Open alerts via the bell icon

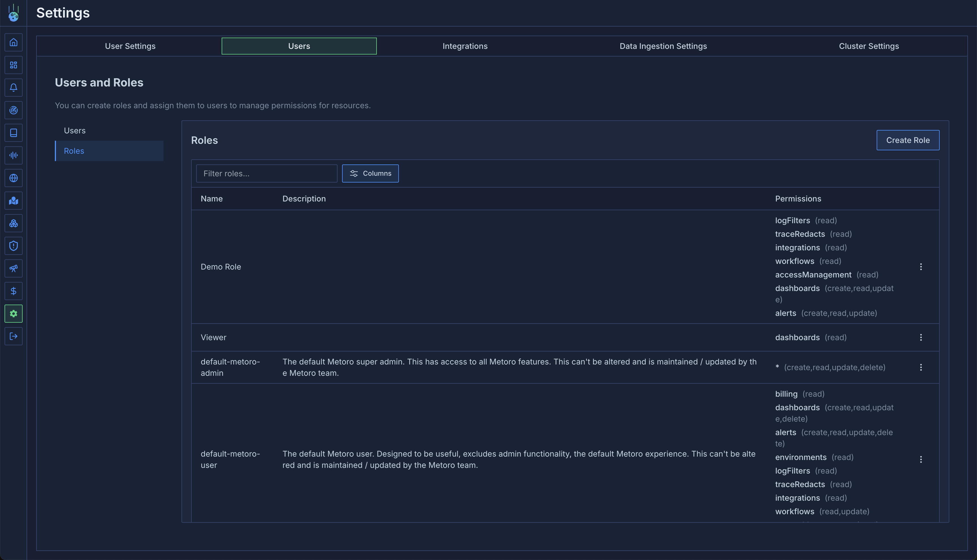click(x=14, y=88)
